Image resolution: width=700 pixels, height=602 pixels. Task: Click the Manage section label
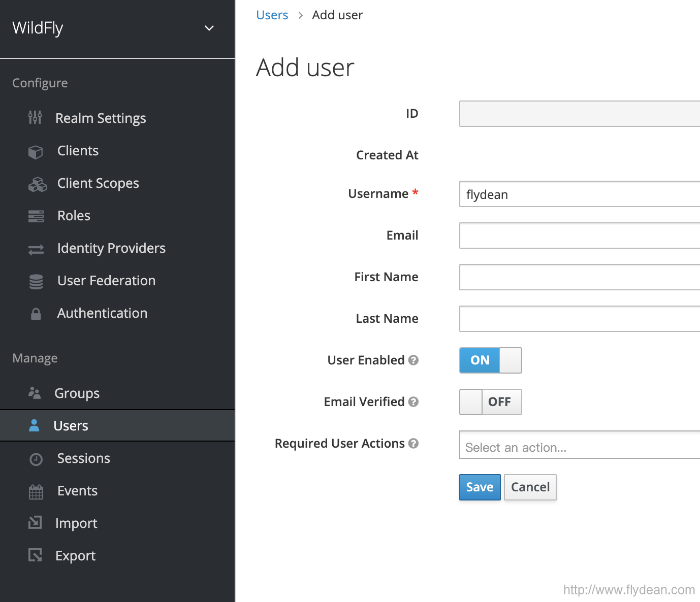[x=35, y=358]
